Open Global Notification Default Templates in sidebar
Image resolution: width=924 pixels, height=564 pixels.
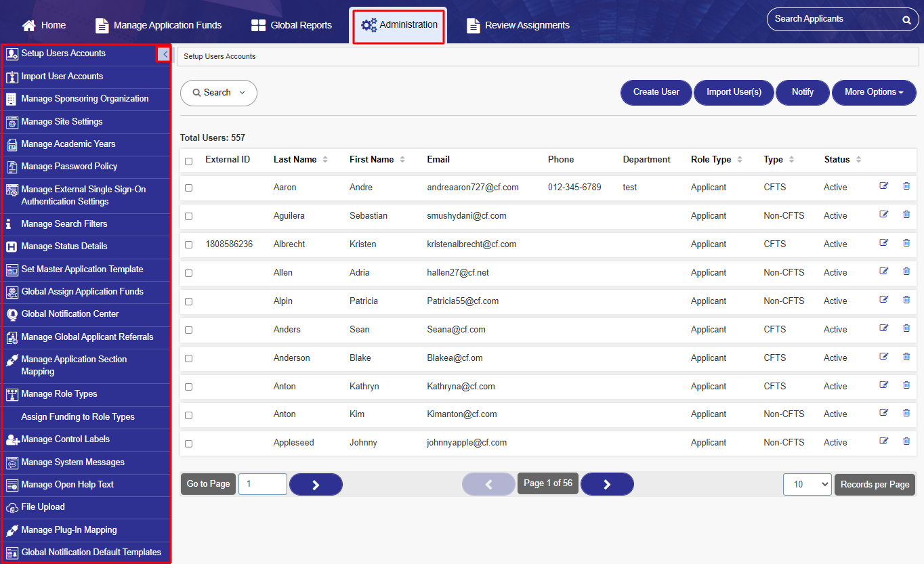[85, 552]
